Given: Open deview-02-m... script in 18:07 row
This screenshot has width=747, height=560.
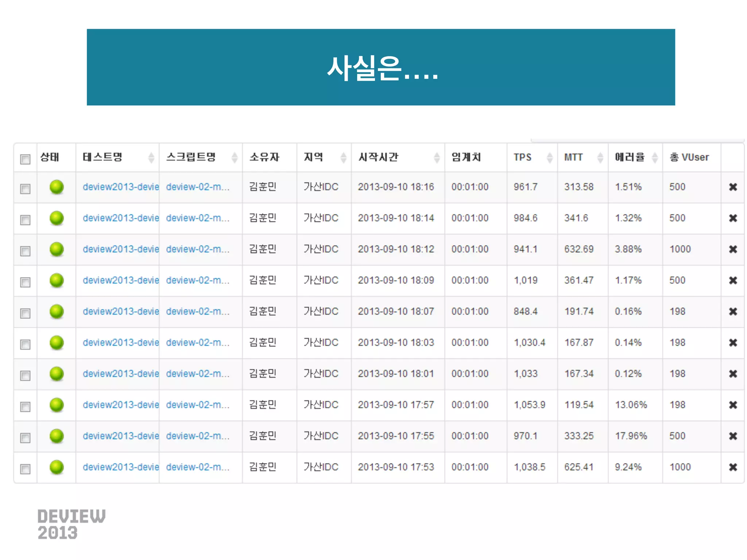Looking at the screenshot, I should pyautogui.click(x=198, y=311).
